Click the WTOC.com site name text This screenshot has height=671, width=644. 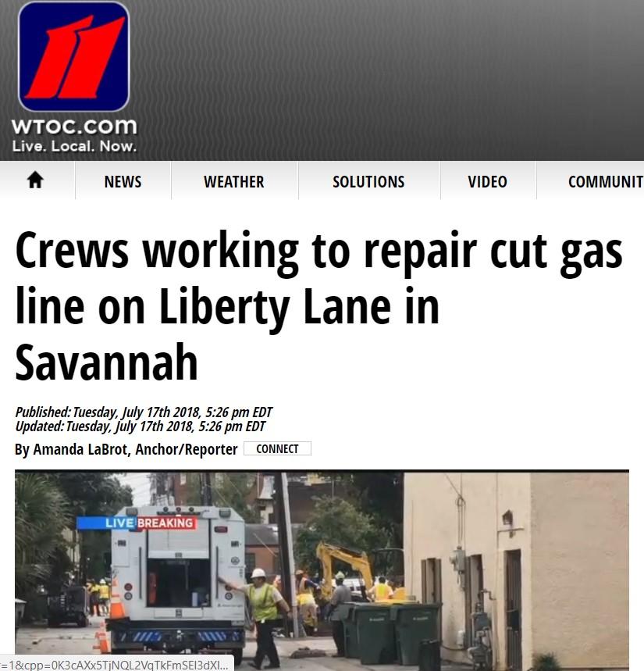[x=74, y=127]
